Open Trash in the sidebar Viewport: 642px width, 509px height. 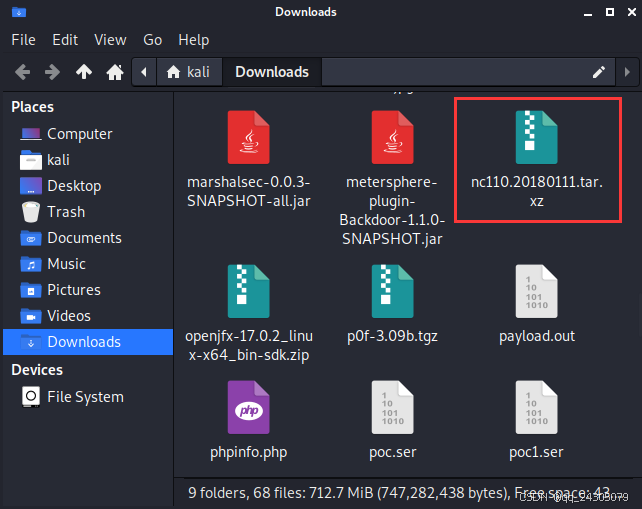click(x=88, y=212)
